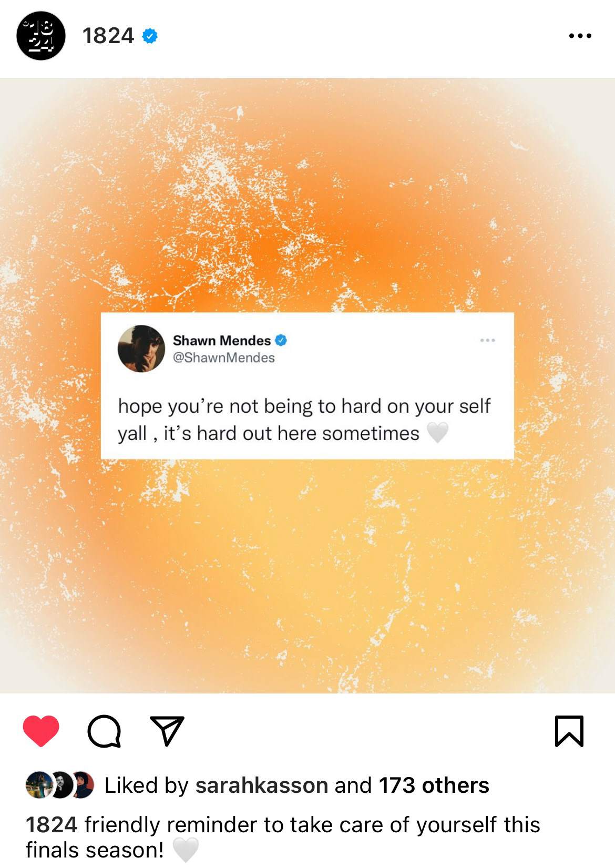615x868 pixels.
Task: Click the @ShawnMendes handle
Action: tap(224, 358)
